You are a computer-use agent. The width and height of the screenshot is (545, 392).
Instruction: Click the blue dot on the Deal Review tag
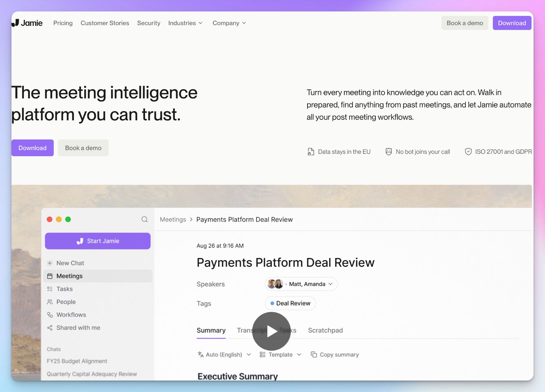272,303
